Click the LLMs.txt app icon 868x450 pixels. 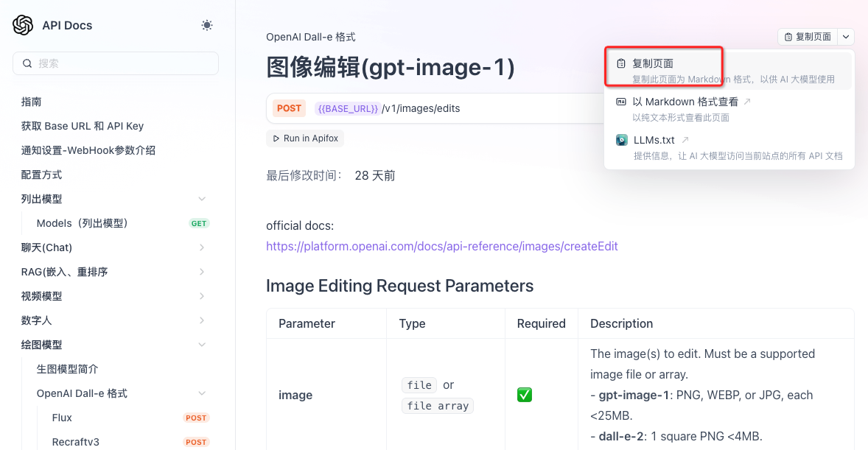(x=622, y=140)
